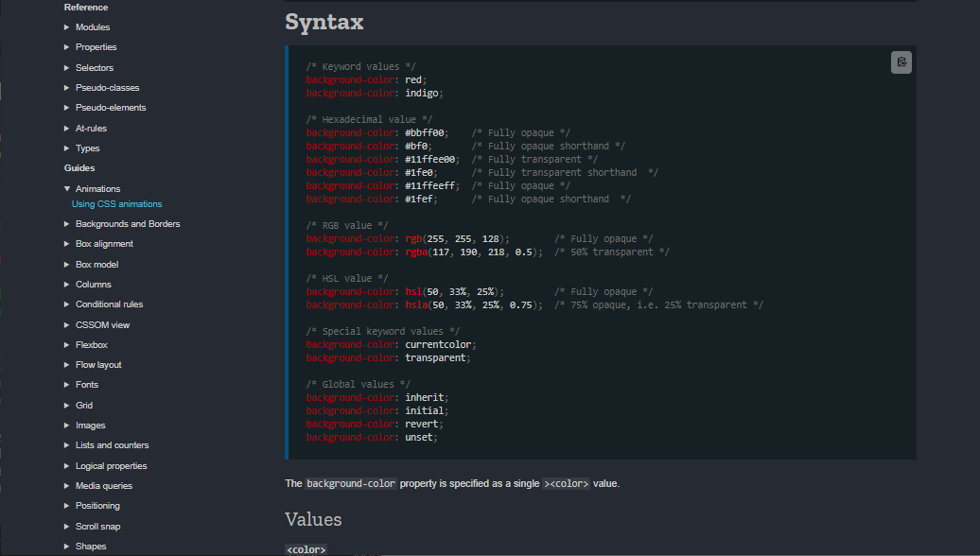Click the Special keyword values comment

tap(382, 332)
